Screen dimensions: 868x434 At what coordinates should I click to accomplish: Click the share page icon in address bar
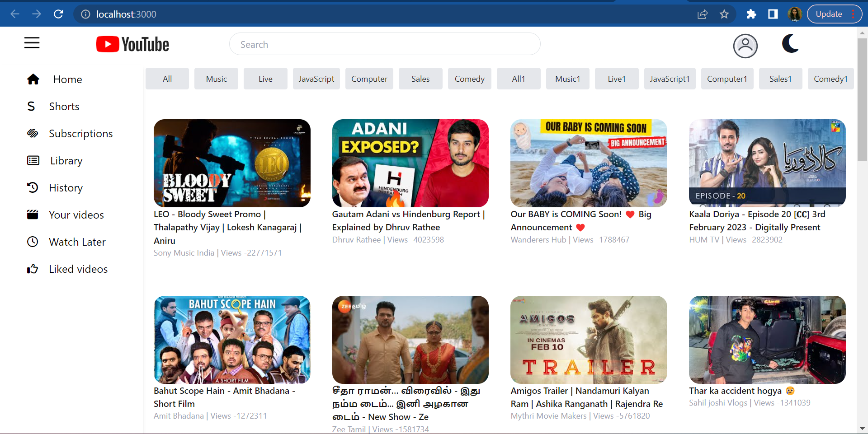tap(702, 14)
